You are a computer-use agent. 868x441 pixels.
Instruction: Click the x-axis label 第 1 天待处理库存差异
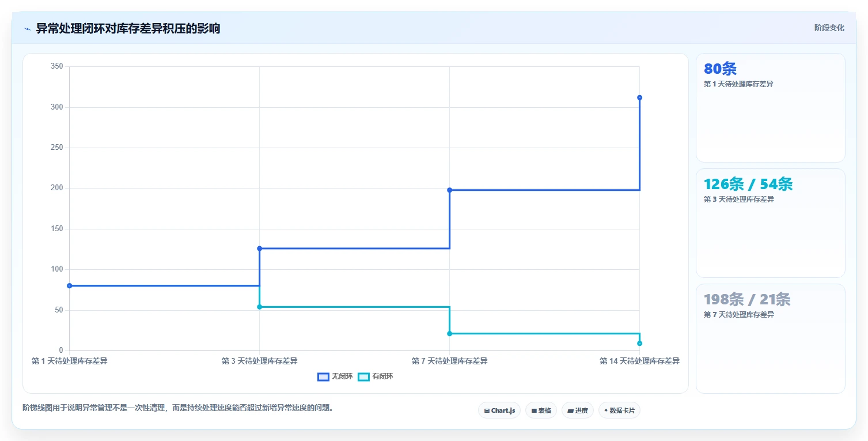(x=69, y=361)
